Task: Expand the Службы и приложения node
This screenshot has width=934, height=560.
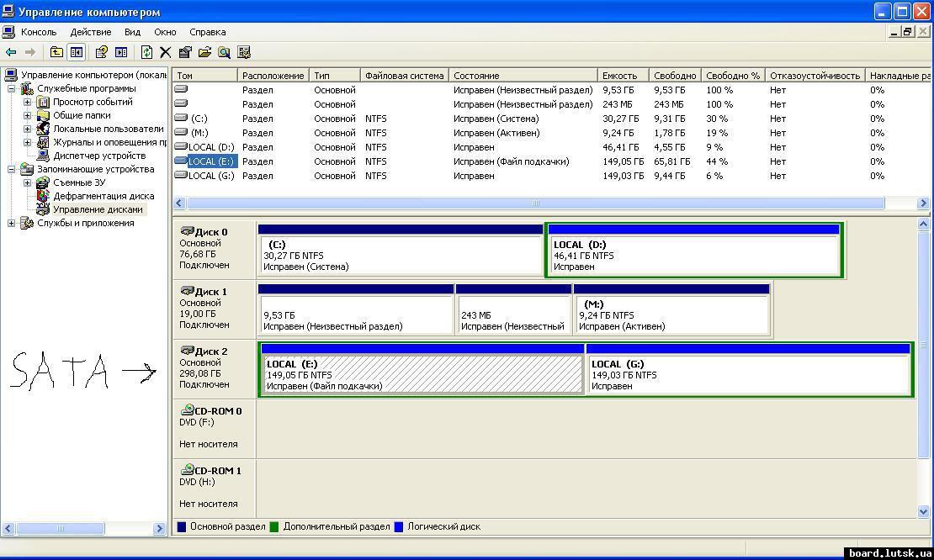Action: [x=11, y=223]
